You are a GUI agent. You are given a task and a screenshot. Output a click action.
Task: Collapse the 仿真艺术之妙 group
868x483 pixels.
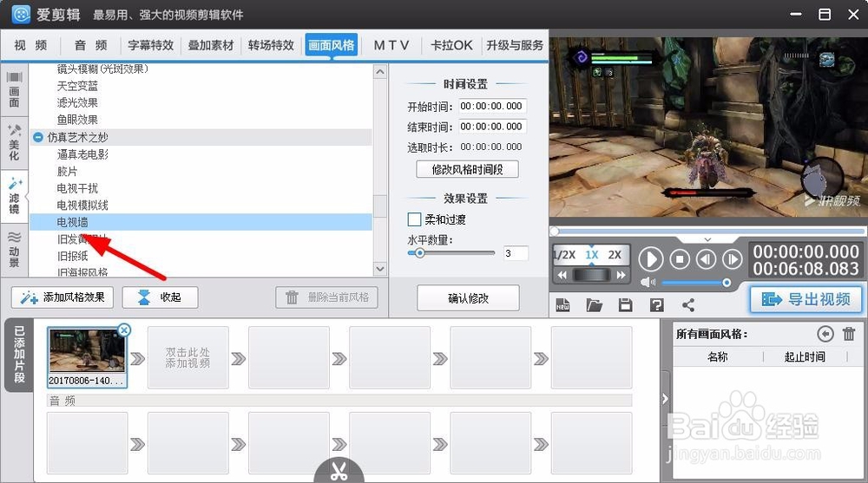(x=38, y=137)
